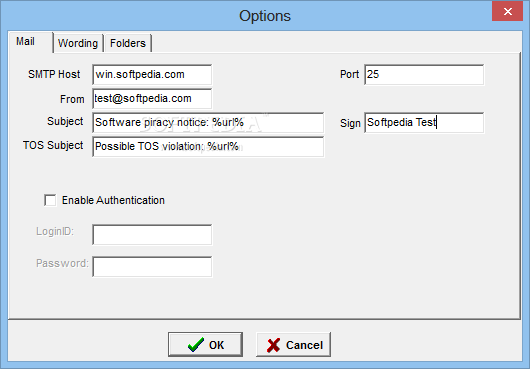Click the Sign field with Softpedia Test

[x=424, y=123]
